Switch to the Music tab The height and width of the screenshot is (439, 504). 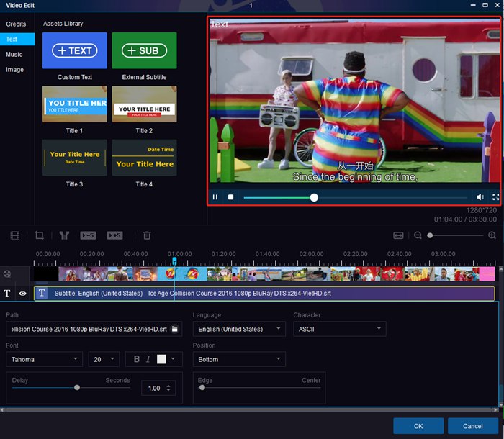pos(14,55)
